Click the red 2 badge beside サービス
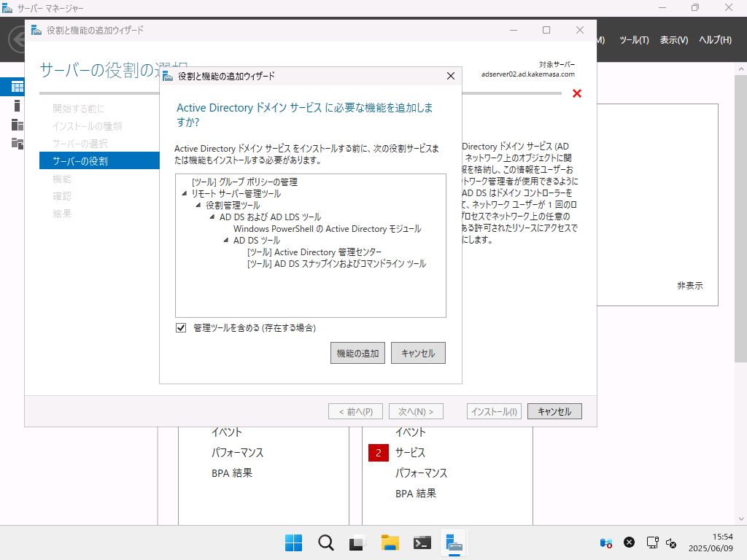The width and height of the screenshot is (747, 560). pos(379,453)
